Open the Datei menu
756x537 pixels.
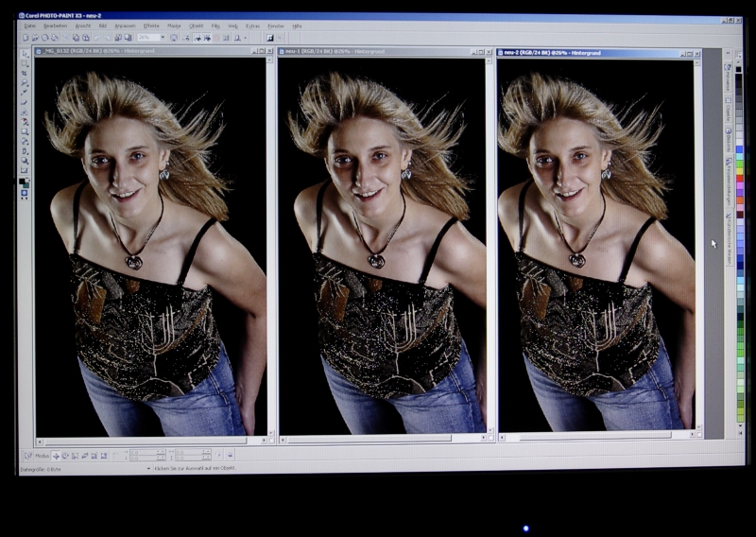pyautogui.click(x=30, y=26)
